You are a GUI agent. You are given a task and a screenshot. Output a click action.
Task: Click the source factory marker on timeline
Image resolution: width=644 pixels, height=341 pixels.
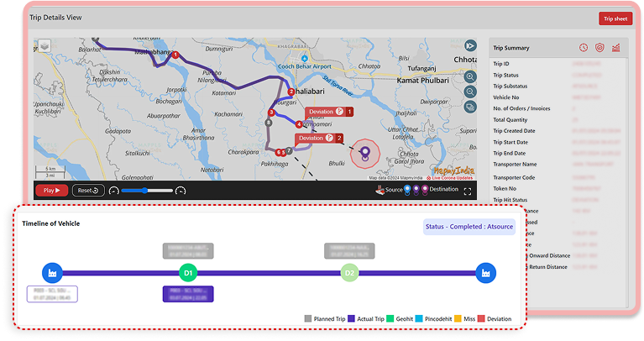tap(52, 272)
